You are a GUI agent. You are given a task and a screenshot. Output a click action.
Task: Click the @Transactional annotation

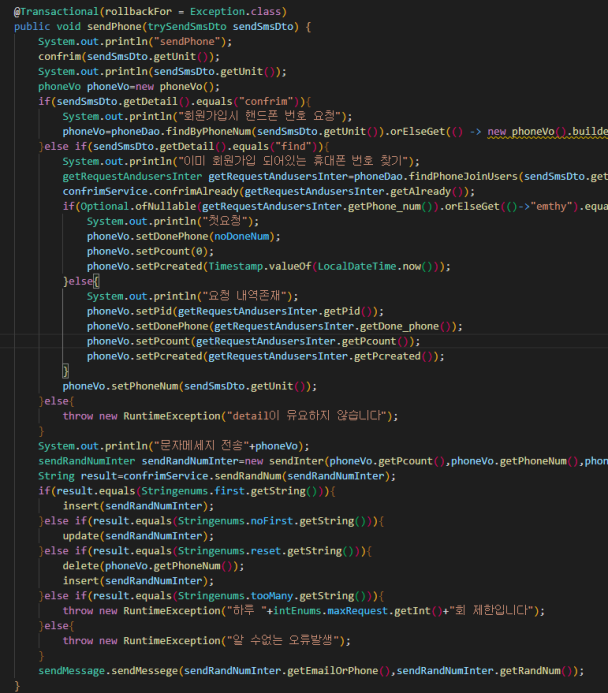[x=56, y=11]
